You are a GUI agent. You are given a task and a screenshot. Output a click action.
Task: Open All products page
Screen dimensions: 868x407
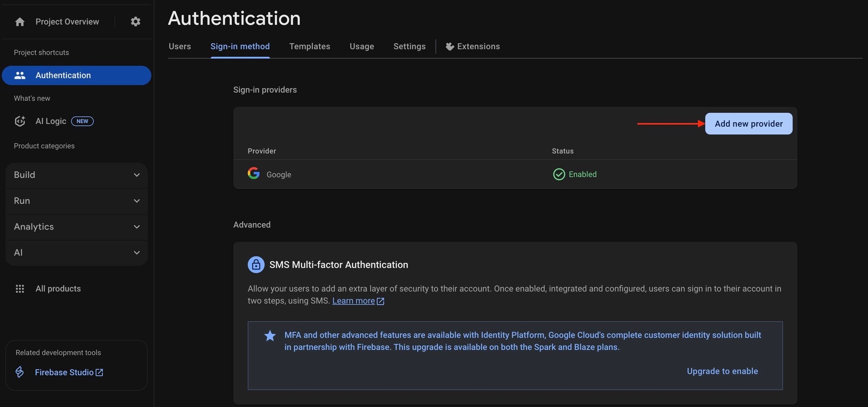(x=58, y=289)
